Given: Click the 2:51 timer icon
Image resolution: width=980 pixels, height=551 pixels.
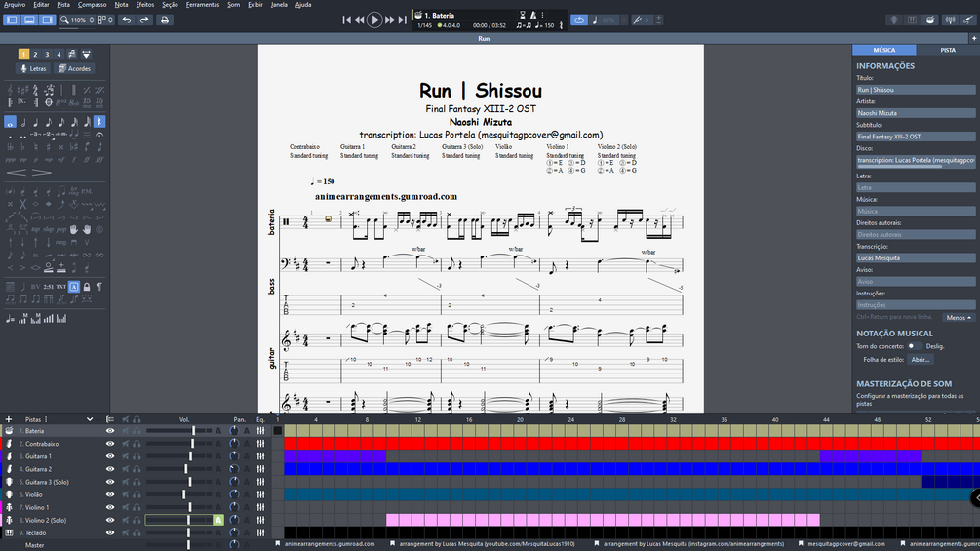Looking at the screenshot, I should (48, 287).
